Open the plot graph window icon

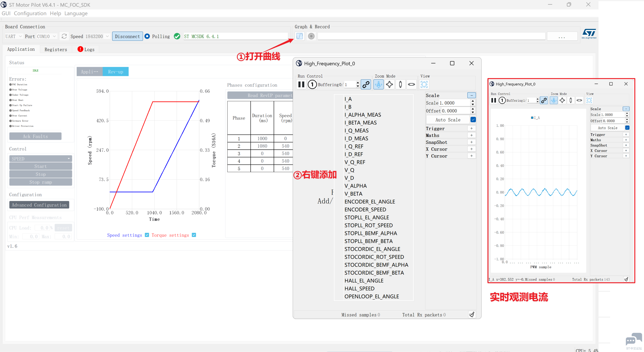pyautogui.click(x=299, y=36)
